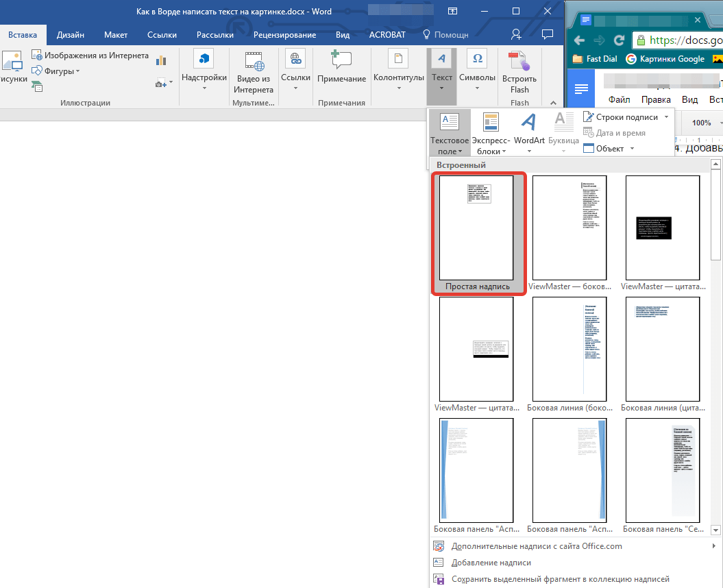
Task: Click Изображения из Интернета
Action: (x=90, y=56)
